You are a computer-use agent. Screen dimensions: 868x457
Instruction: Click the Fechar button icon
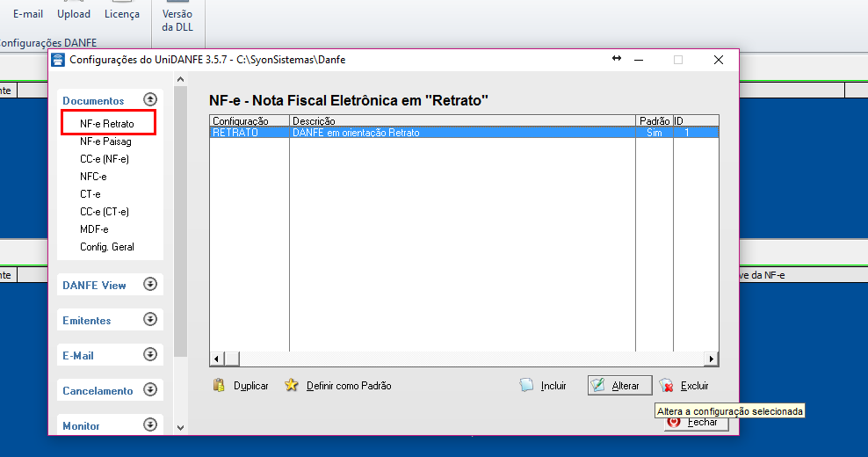tap(674, 423)
